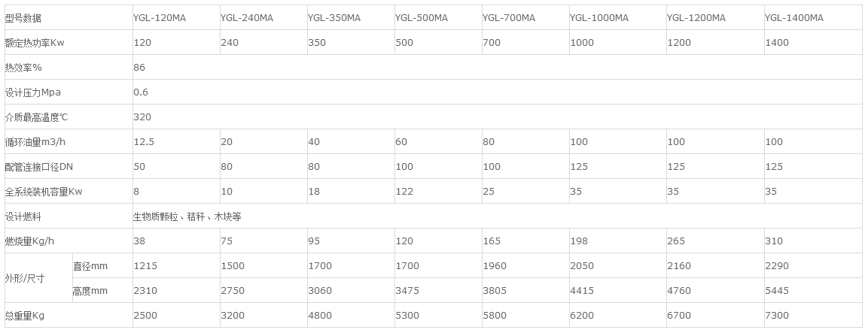The image size is (868, 330).
Task: Select the 外形/尺寸 row label
Action: [x=25, y=278]
